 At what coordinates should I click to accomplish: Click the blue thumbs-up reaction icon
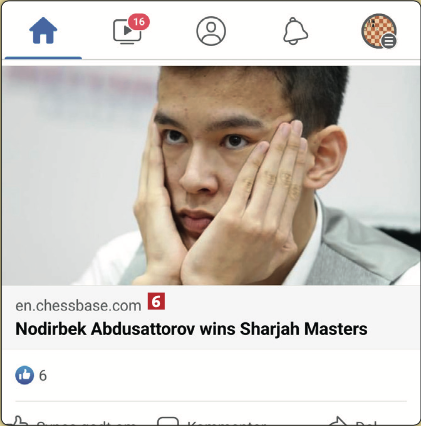point(24,375)
